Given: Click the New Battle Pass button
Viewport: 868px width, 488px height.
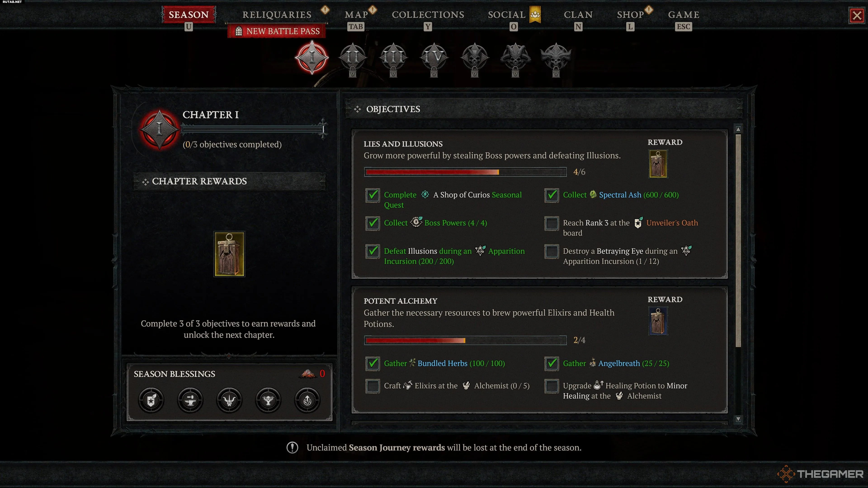Looking at the screenshot, I should tap(277, 31).
